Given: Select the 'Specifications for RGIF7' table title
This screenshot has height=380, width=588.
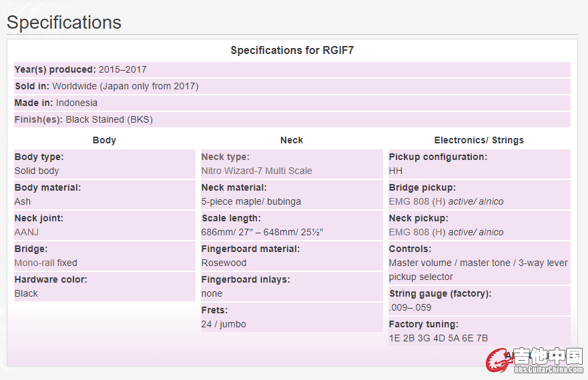Looking at the screenshot, I should (296, 50).
